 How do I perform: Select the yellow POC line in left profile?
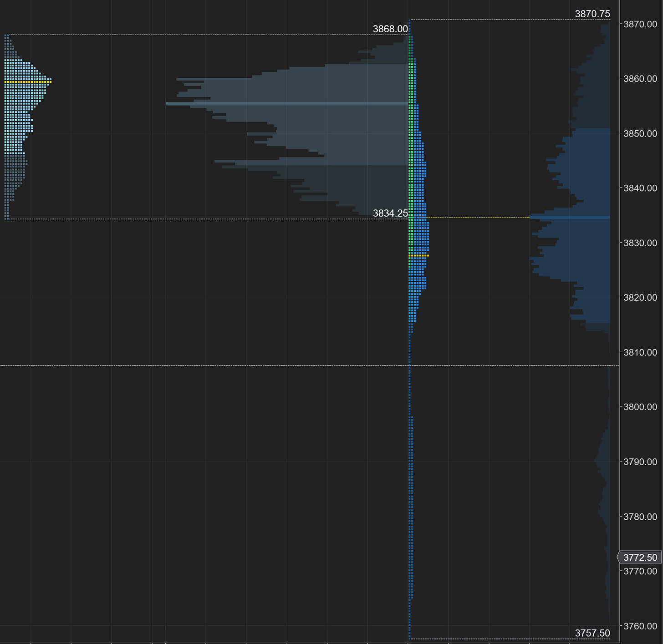tap(28, 81)
